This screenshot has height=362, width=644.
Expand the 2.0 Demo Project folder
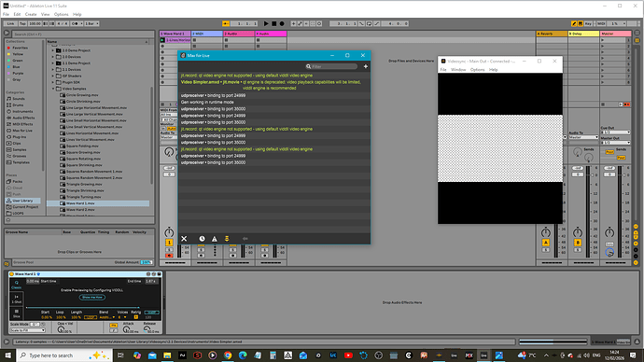click(x=53, y=50)
